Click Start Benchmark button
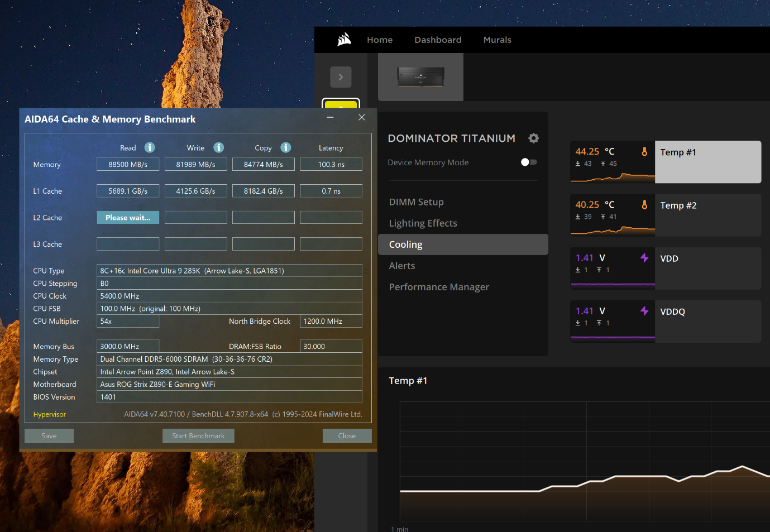 (198, 435)
